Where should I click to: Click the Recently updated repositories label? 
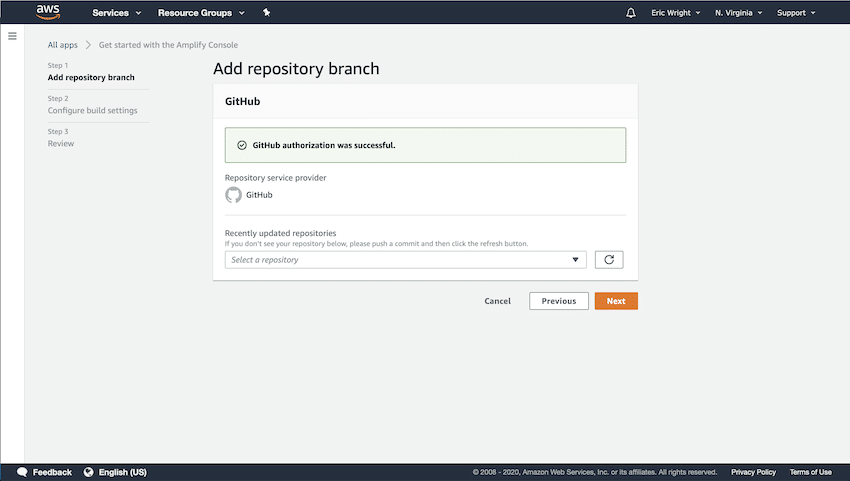pos(280,233)
